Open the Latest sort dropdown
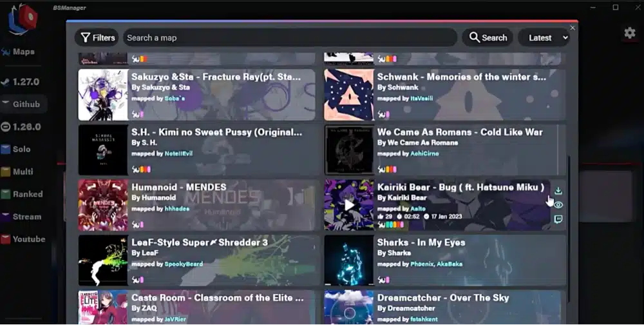Image resolution: width=644 pixels, height=325 pixels. coord(544,38)
